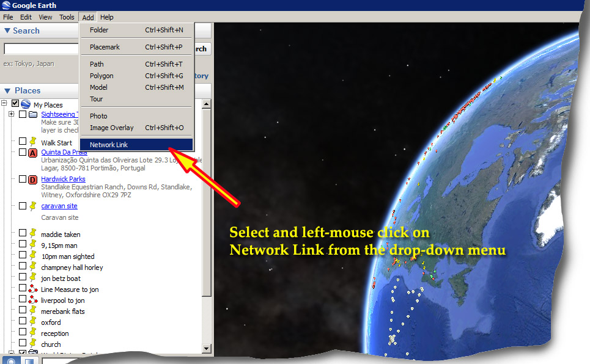This screenshot has width=590, height=364.
Task: Click the pushpin icon next to oxford
Action: pyautogui.click(x=33, y=321)
